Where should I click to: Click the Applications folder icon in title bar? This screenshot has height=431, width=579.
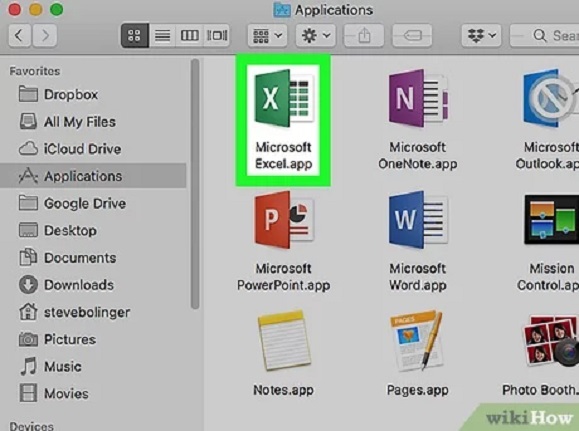pyautogui.click(x=282, y=10)
